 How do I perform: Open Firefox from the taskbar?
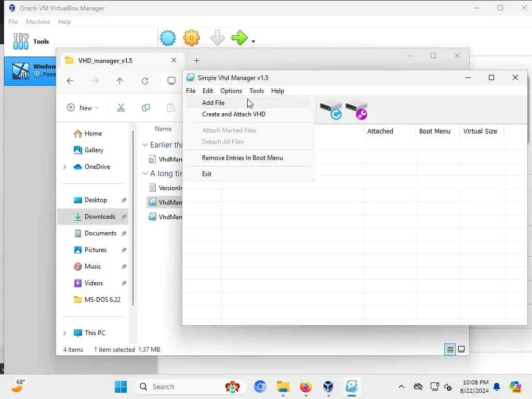pyautogui.click(x=305, y=387)
